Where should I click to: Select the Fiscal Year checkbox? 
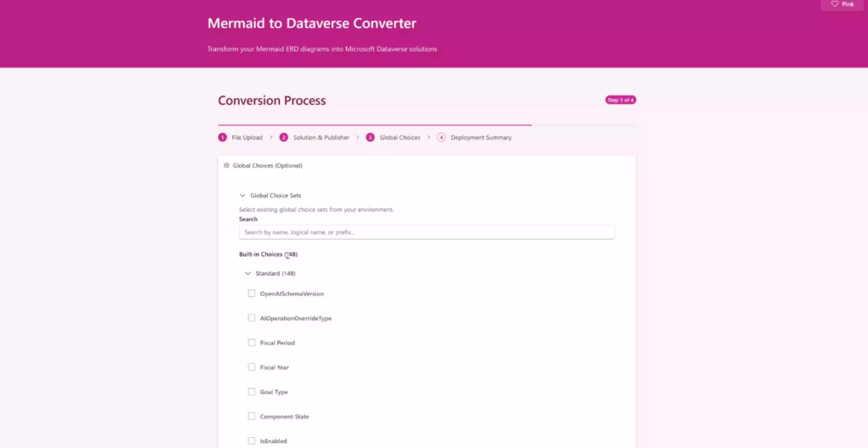tap(251, 368)
